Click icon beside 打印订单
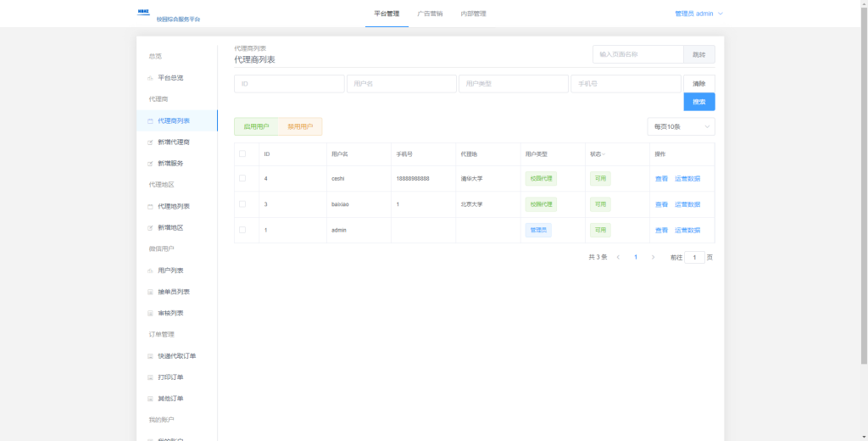 (x=150, y=377)
